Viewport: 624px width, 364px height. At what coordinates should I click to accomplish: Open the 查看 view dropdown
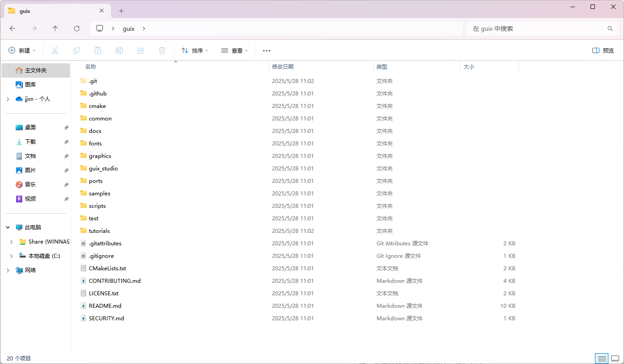[235, 51]
